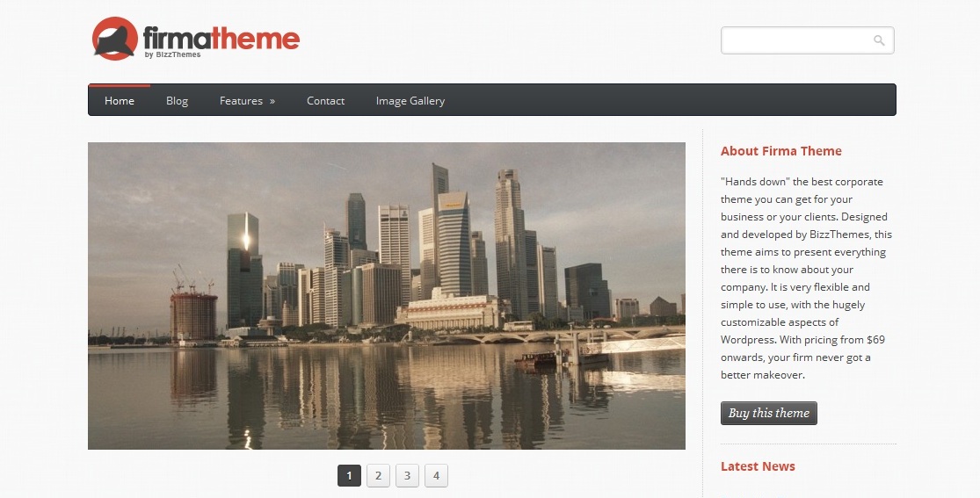Click the About Firma Theme description paragraph
980x498 pixels.
tap(804, 278)
